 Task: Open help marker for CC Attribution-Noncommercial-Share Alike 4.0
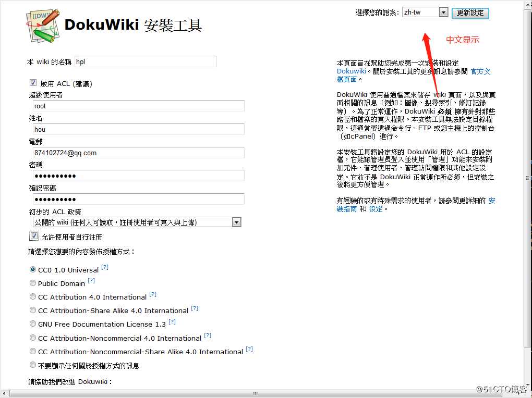pyautogui.click(x=249, y=349)
